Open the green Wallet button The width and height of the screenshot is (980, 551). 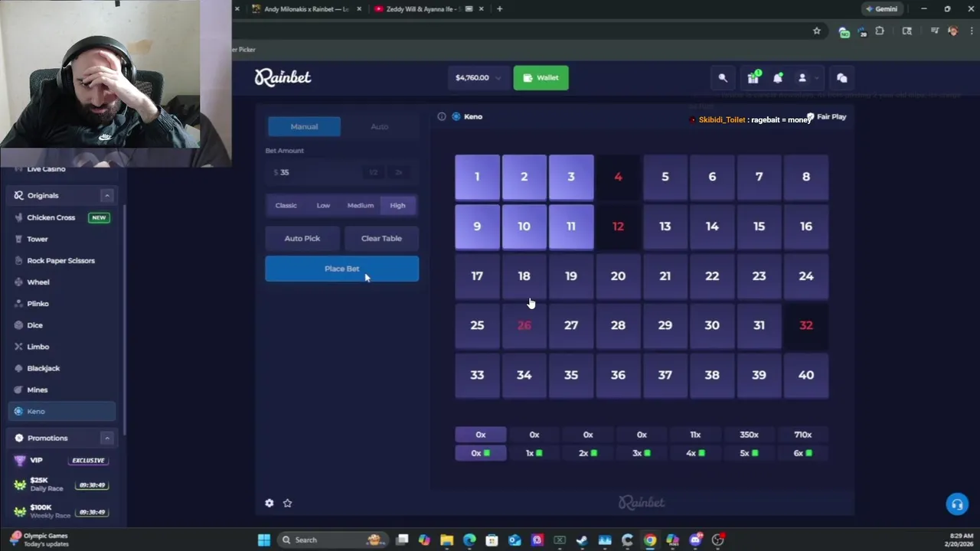[x=541, y=77]
